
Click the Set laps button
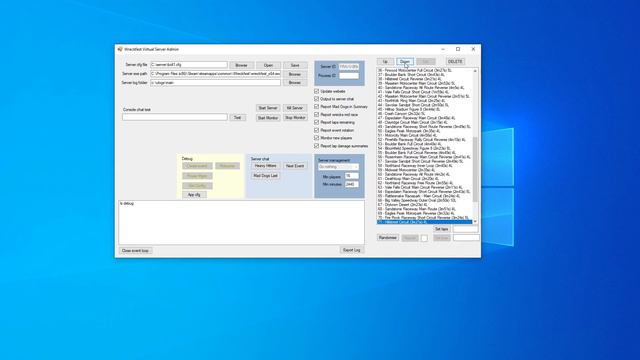[x=442, y=229]
